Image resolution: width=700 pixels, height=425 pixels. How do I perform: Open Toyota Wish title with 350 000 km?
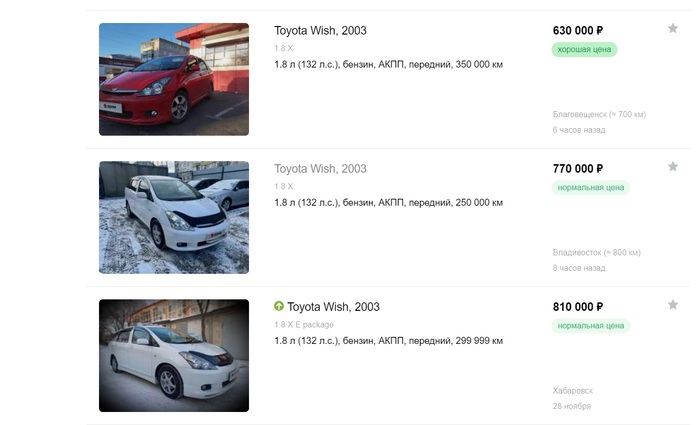(x=320, y=31)
